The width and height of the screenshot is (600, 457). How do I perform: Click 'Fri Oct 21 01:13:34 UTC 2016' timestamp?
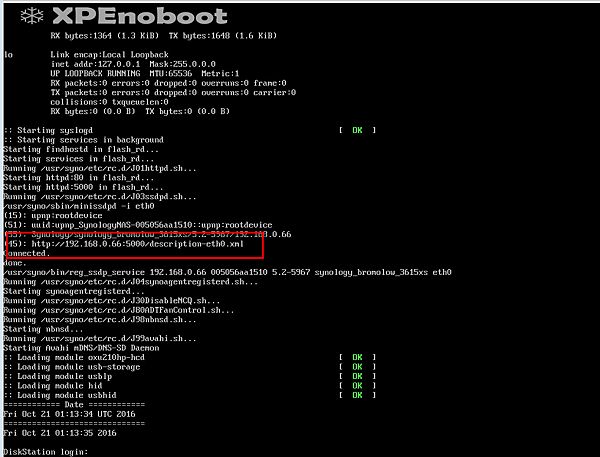(x=69, y=415)
